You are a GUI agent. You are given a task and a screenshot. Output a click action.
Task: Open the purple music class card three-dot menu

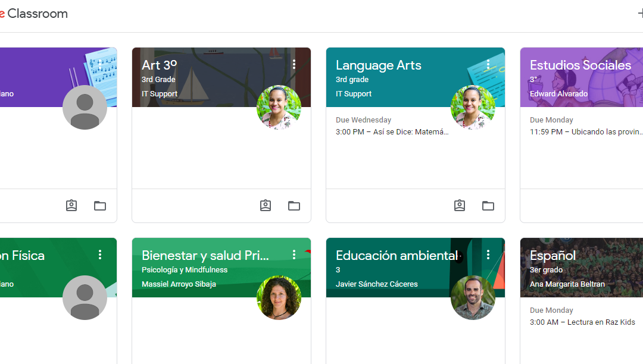point(100,64)
